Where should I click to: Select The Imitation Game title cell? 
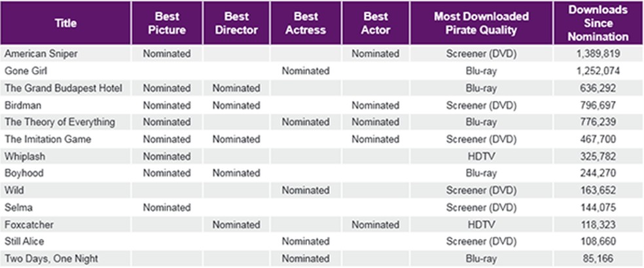pyautogui.click(x=47, y=139)
